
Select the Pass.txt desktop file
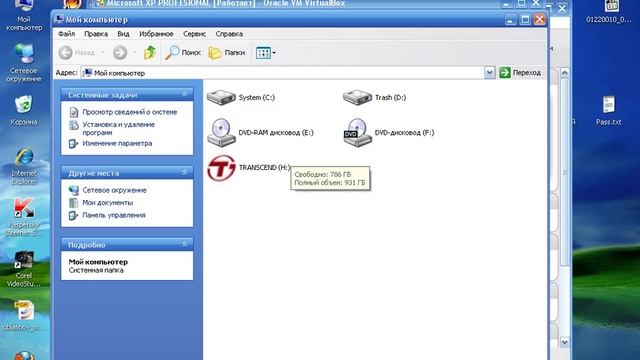tap(609, 111)
